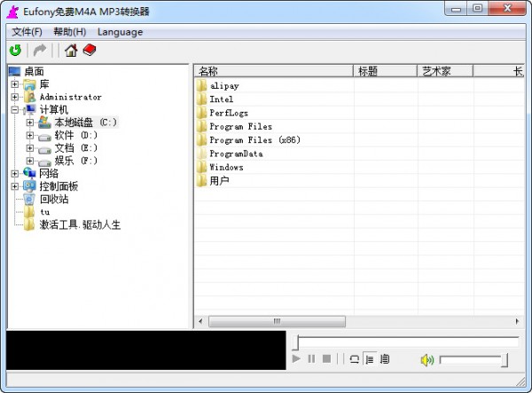The image size is (532, 393).
Task: Toggle the play-list-in-order mode icon
Action: tap(370, 358)
